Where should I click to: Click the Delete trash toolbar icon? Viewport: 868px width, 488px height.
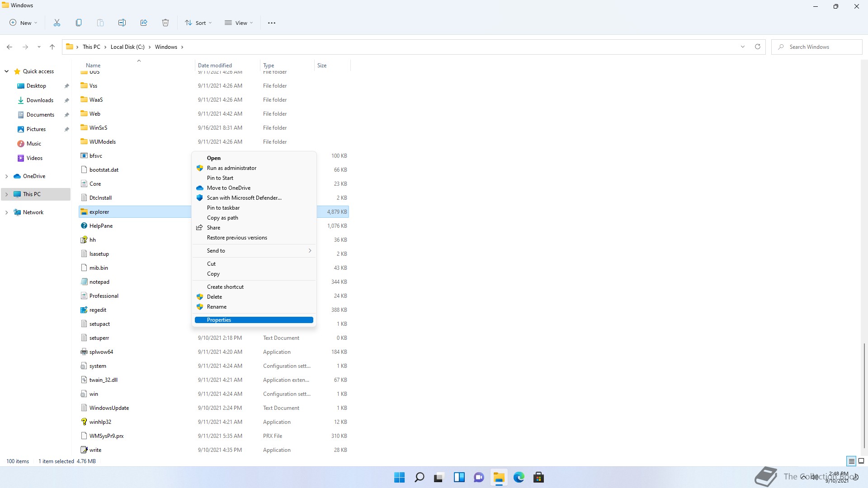click(165, 23)
